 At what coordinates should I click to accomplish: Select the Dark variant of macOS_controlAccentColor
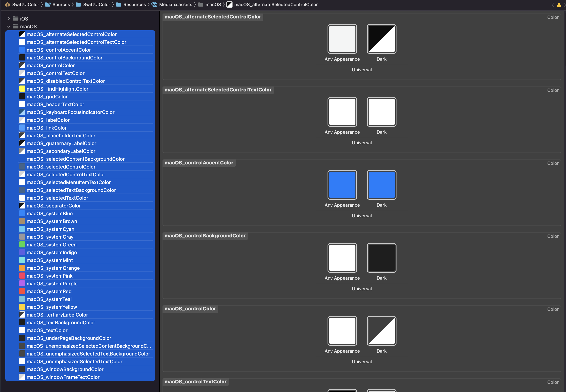click(381, 185)
